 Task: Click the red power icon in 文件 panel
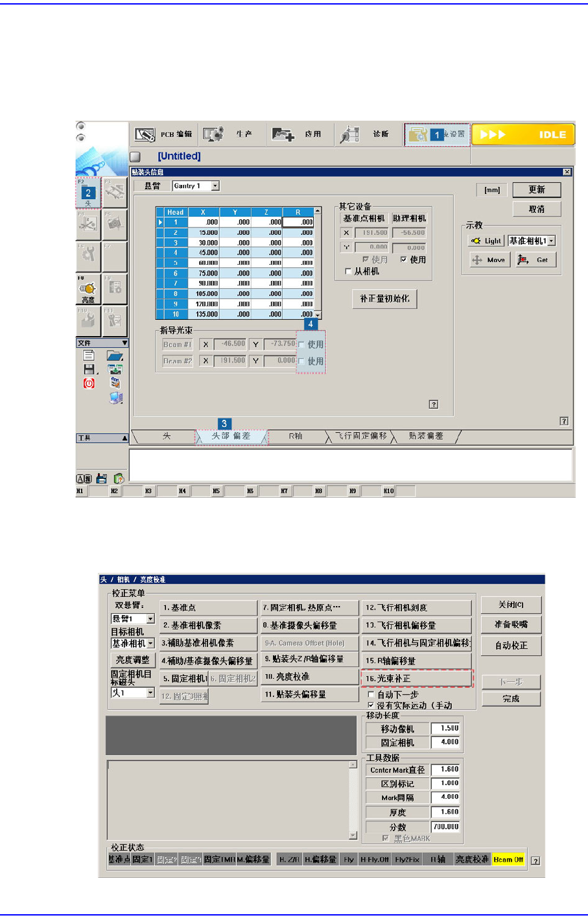[89, 383]
